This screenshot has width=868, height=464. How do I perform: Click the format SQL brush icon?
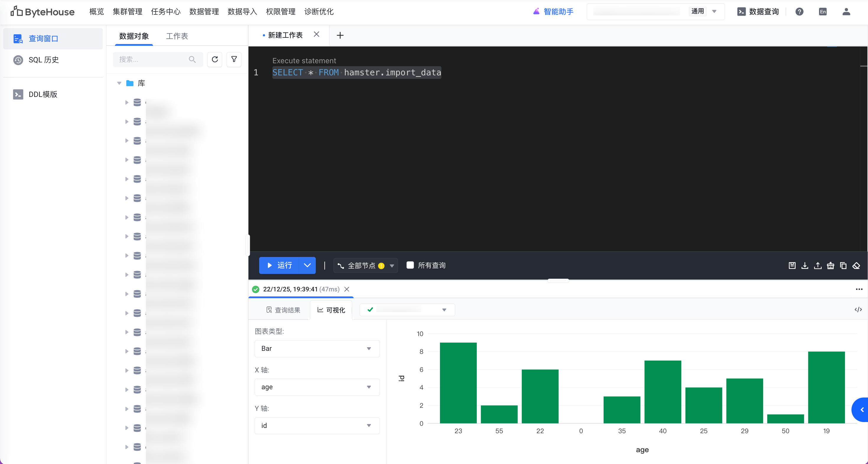click(x=830, y=265)
